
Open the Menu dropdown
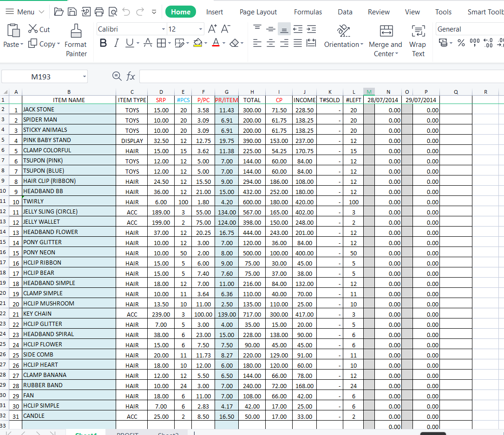[x=25, y=12]
